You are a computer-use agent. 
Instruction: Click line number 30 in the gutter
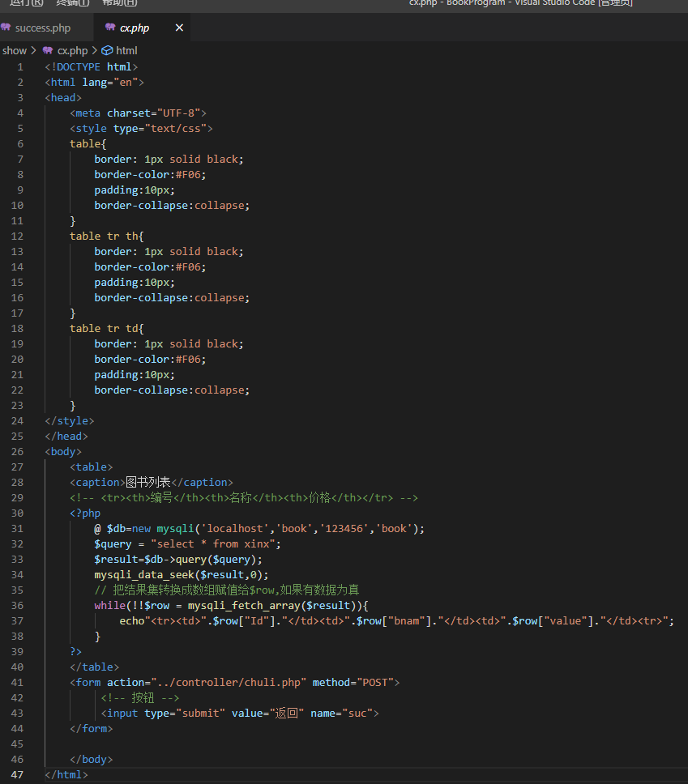pos(17,513)
